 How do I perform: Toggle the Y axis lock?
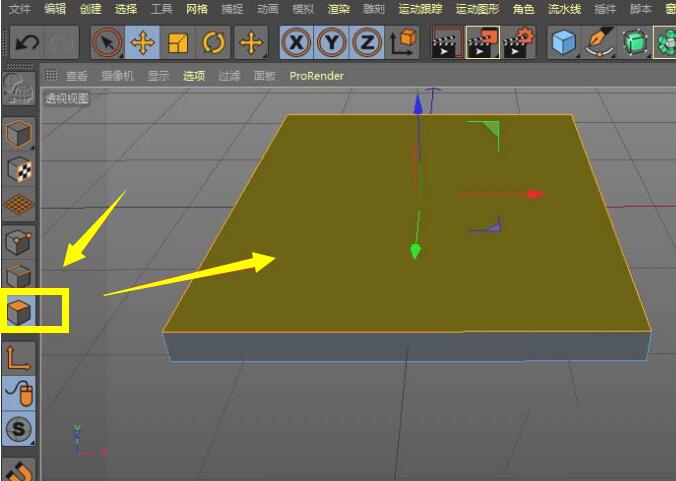click(332, 42)
